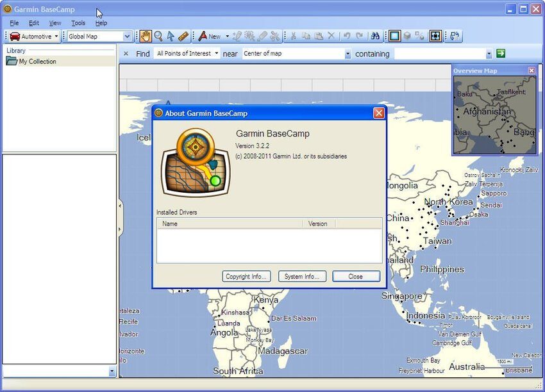This screenshot has height=392, width=545.
Task: Click the Philippines label on map
Action: pos(442,269)
